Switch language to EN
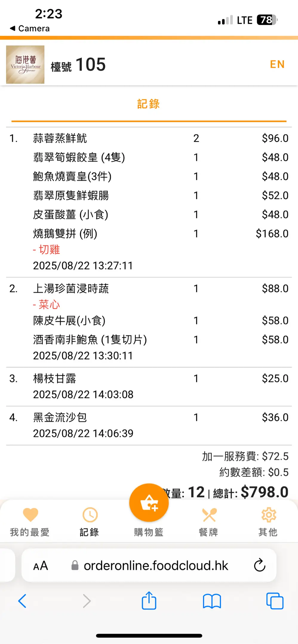The image size is (298, 644). 277,64
